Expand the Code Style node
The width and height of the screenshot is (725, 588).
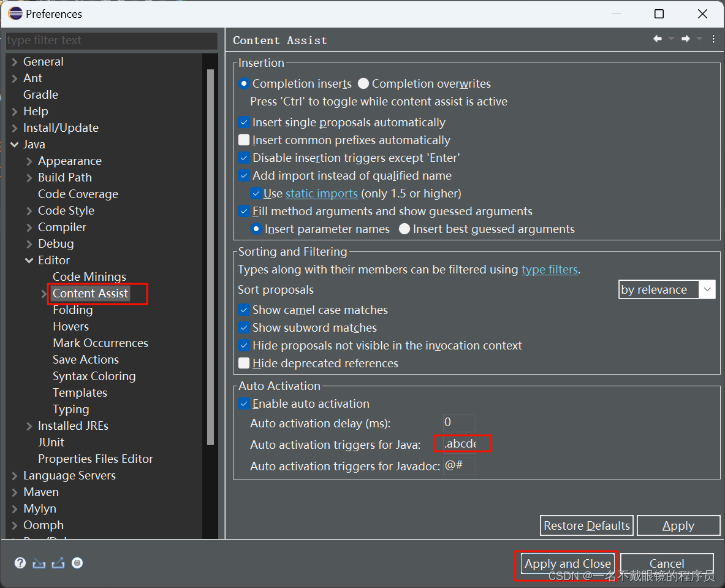pyautogui.click(x=29, y=211)
